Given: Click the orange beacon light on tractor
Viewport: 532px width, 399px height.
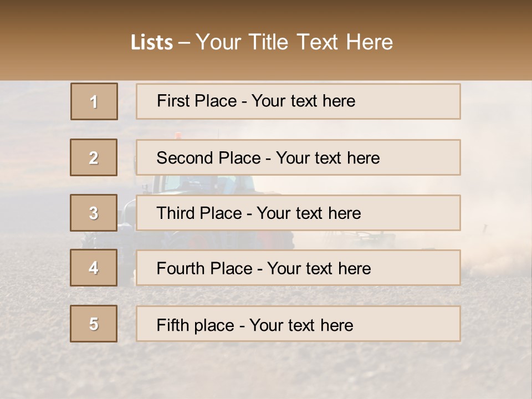Looking at the screenshot, I should coord(177,135).
